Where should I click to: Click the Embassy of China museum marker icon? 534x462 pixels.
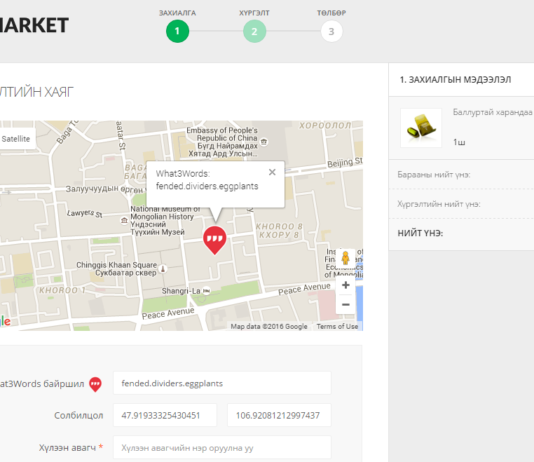pos(264,142)
